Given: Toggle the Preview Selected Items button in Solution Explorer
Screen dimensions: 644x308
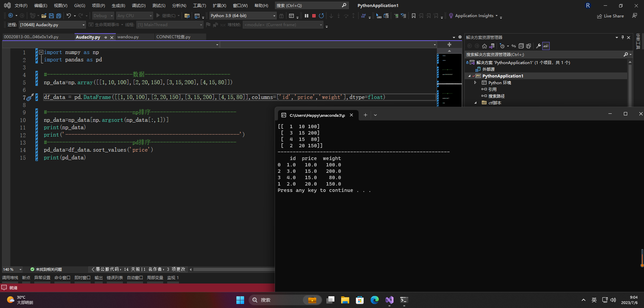Looking at the screenshot, I should pyautogui.click(x=546, y=46).
